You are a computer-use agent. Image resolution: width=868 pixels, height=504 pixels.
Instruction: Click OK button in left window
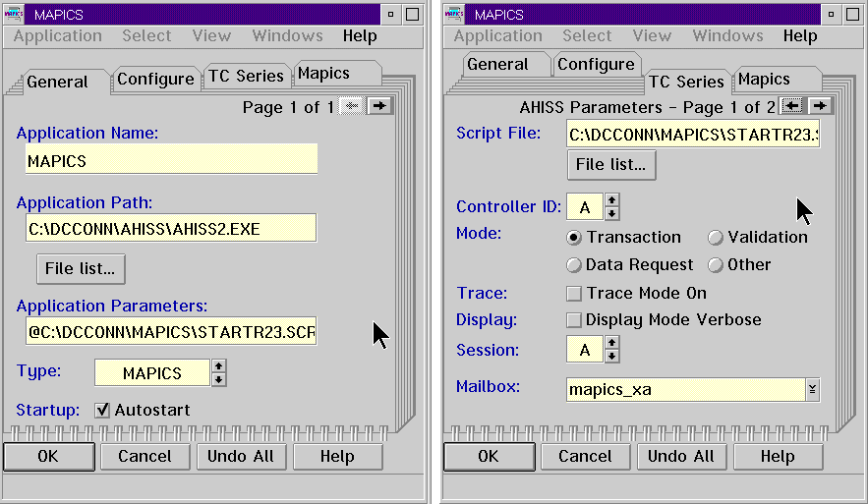[49, 457]
